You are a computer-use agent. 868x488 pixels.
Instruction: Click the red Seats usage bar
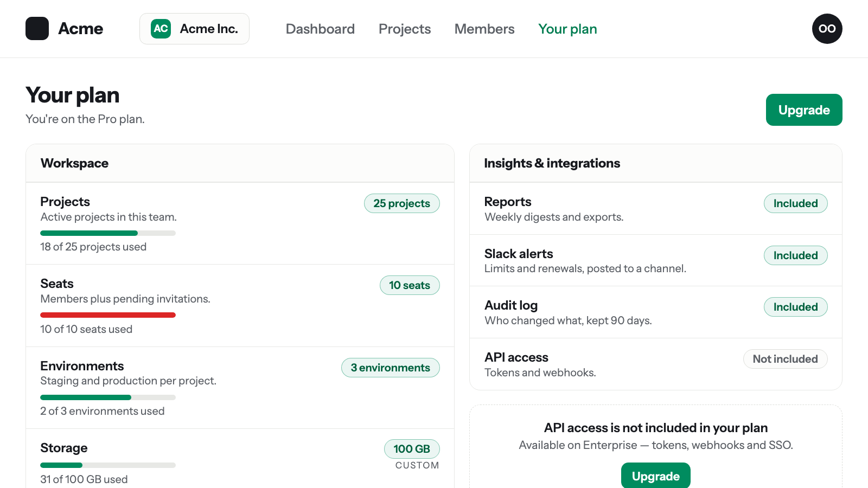coord(108,315)
